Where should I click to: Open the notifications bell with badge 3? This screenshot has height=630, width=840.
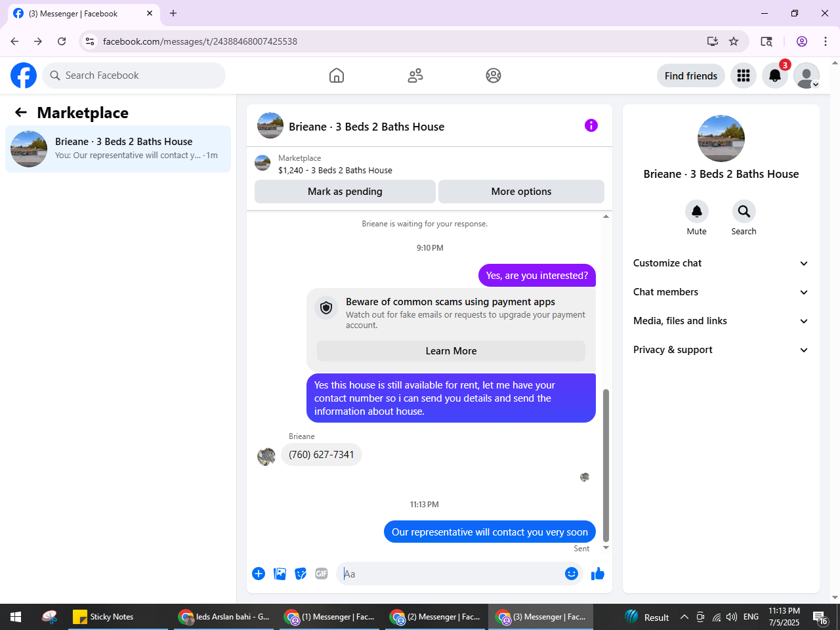click(775, 75)
